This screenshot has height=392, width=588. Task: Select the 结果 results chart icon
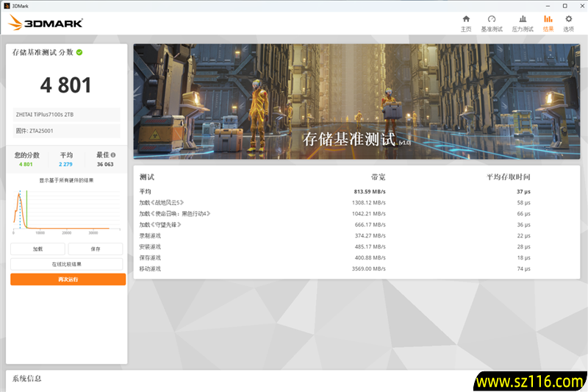[x=548, y=19]
